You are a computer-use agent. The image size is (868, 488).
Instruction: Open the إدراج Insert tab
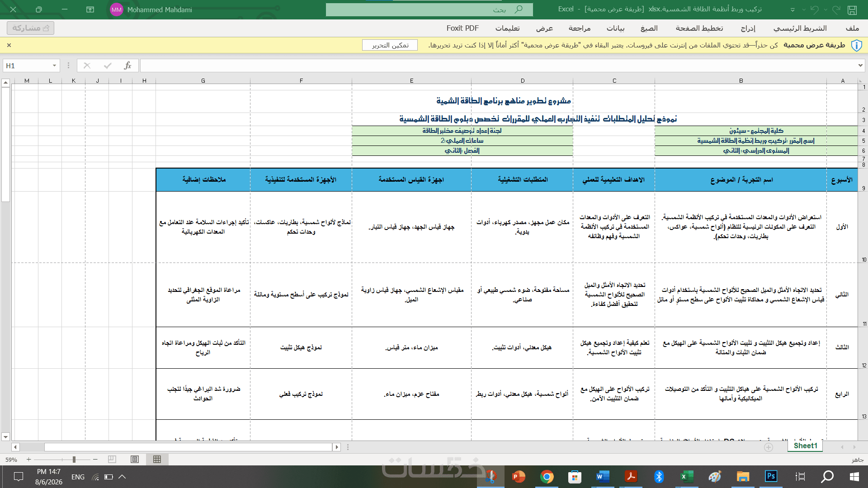[748, 28]
